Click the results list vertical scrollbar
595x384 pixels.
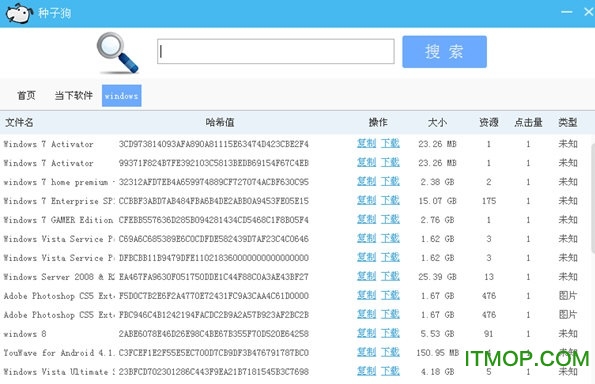coord(593,198)
